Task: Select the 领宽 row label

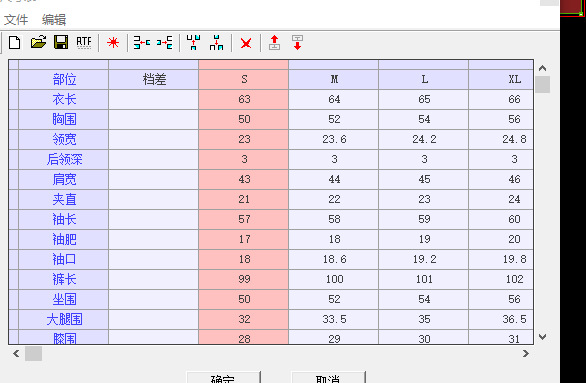Action: [64, 139]
